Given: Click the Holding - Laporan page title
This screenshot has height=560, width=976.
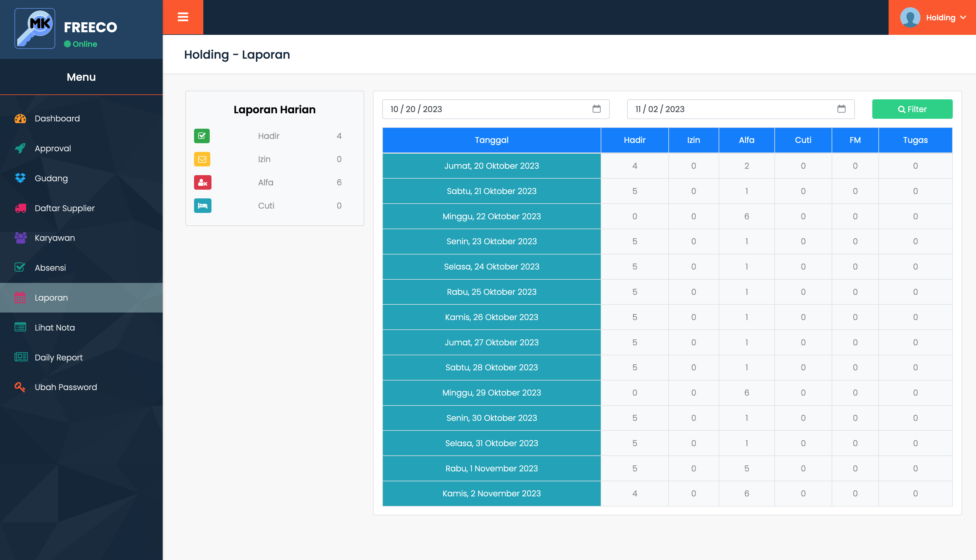Looking at the screenshot, I should pos(237,55).
